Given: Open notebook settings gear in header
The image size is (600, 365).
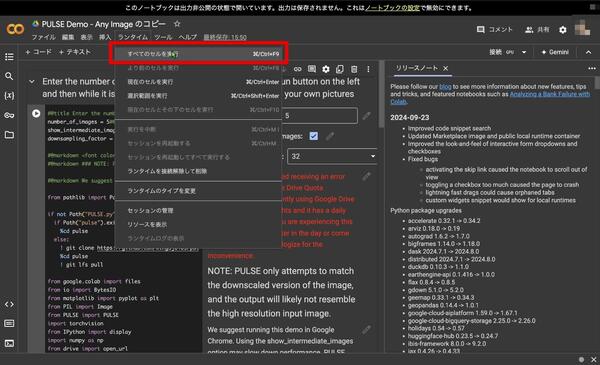Looking at the screenshot, I should click(562, 29).
